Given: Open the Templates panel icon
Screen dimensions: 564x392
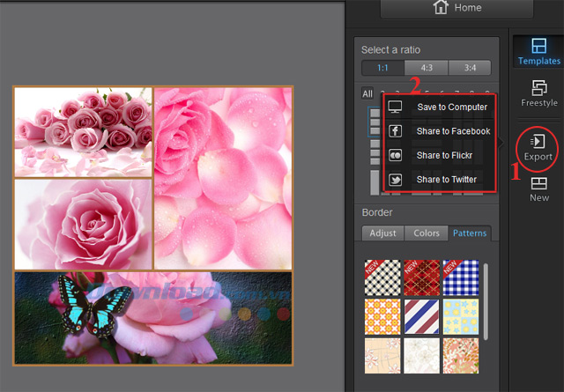Looking at the screenshot, I should [x=538, y=50].
